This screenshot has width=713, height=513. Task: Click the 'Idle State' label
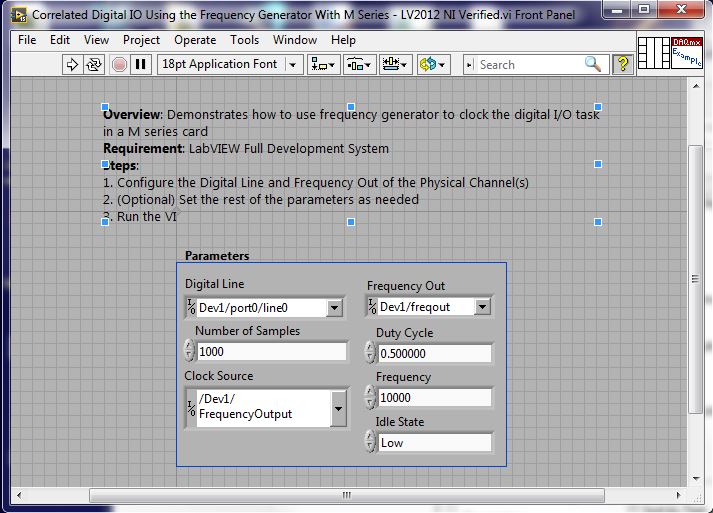click(400, 422)
